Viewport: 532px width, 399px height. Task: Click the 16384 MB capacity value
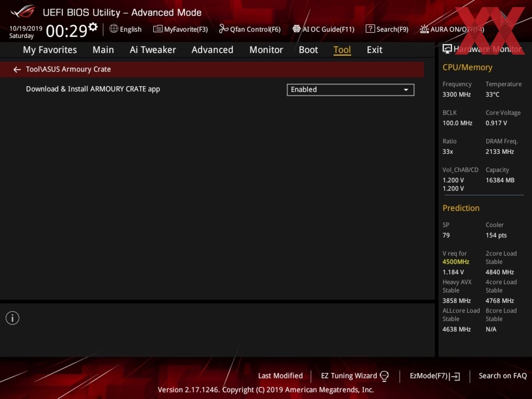(x=500, y=180)
